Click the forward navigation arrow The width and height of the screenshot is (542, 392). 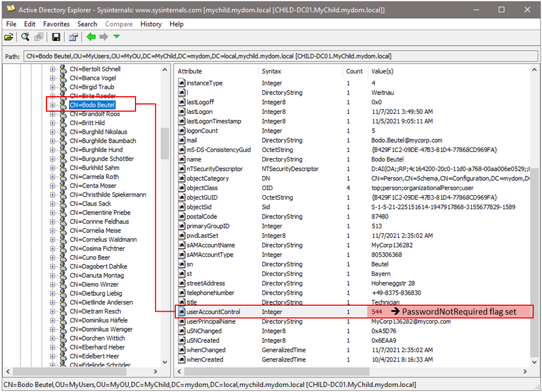[x=103, y=36]
